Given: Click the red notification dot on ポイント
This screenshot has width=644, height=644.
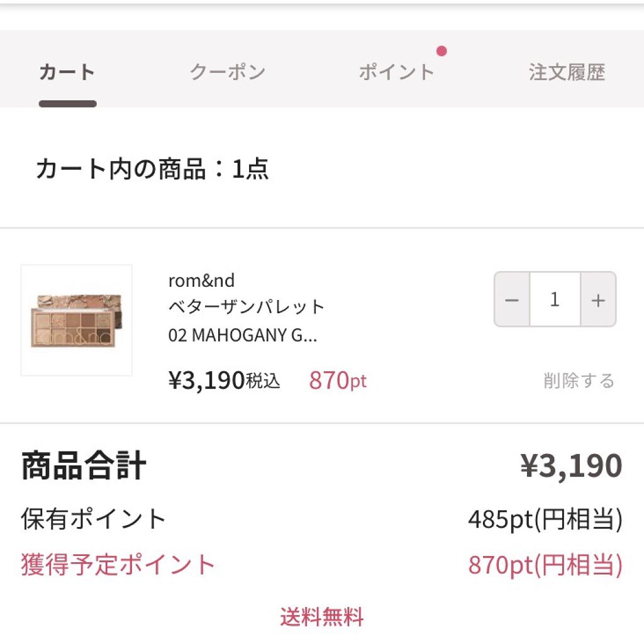Looking at the screenshot, I should point(441,51).
